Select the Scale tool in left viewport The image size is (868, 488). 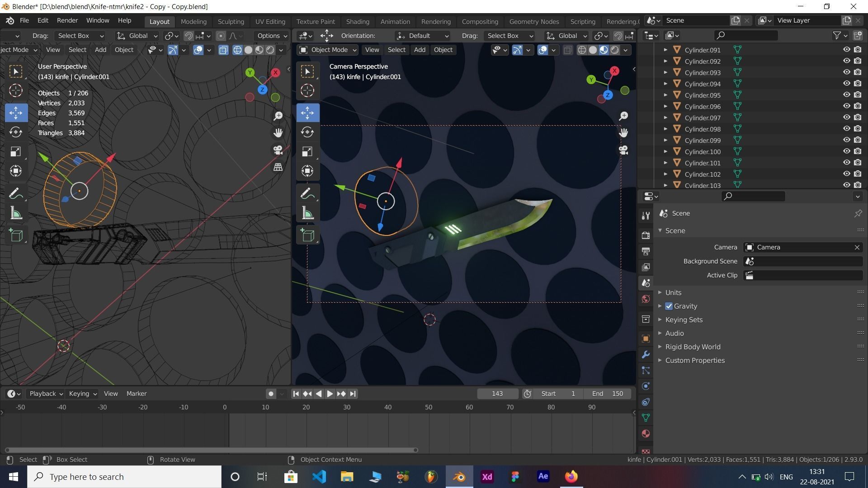tap(16, 151)
